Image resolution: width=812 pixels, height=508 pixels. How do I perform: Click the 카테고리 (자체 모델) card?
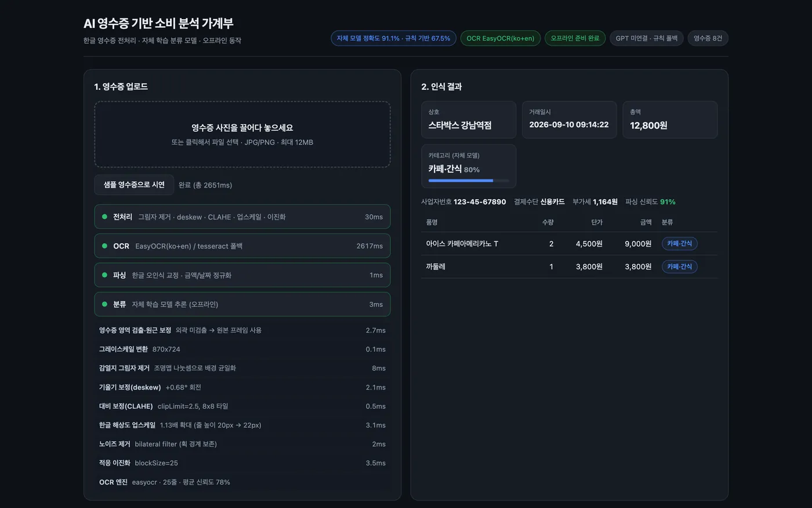[x=469, y=166]
